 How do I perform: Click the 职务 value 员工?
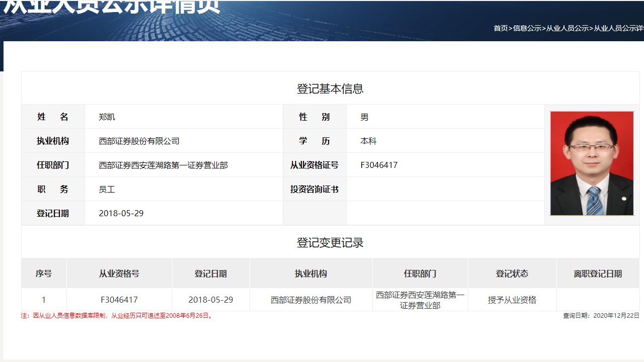107,190
